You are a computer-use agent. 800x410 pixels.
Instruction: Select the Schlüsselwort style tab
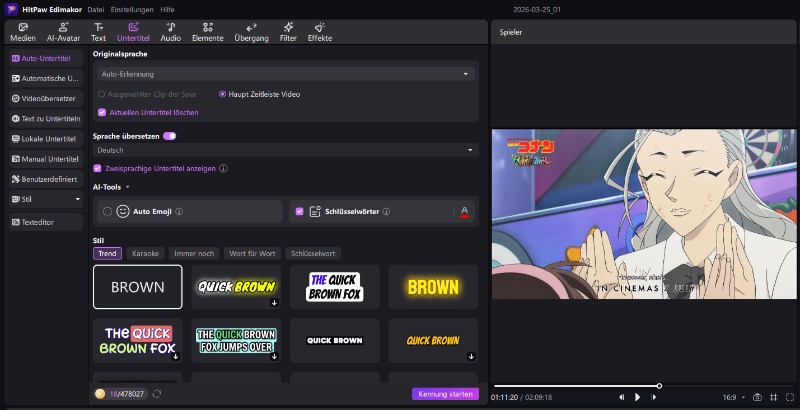pos(313,253)
